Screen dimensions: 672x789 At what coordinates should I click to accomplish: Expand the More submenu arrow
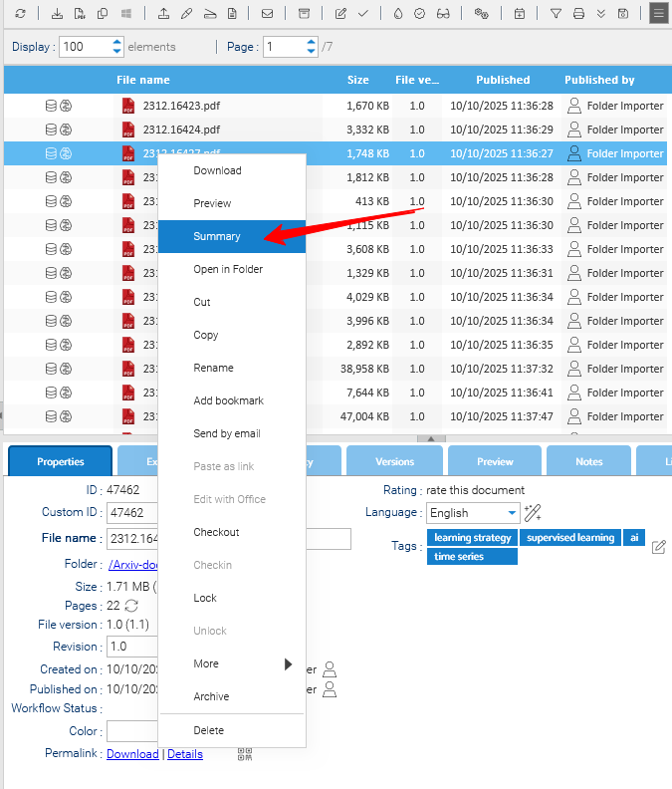(288, 663)
